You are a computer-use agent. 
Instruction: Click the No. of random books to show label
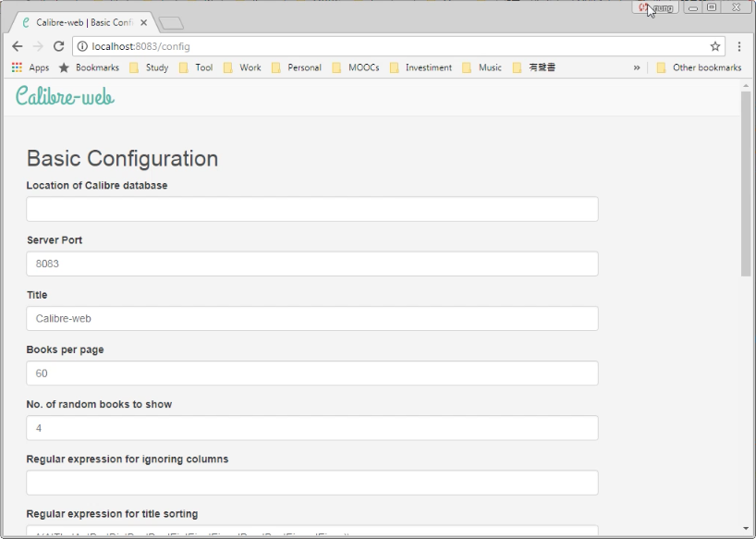click(99, 405)
